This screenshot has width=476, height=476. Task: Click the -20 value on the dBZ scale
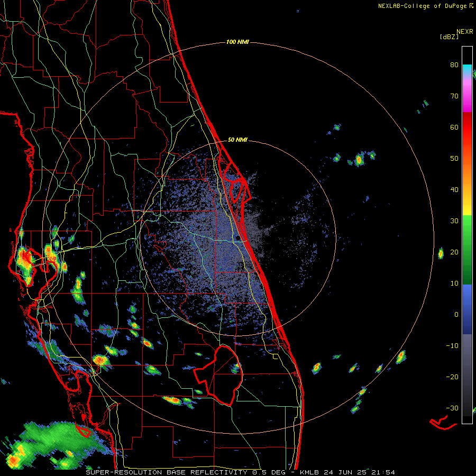pos(452,377)
